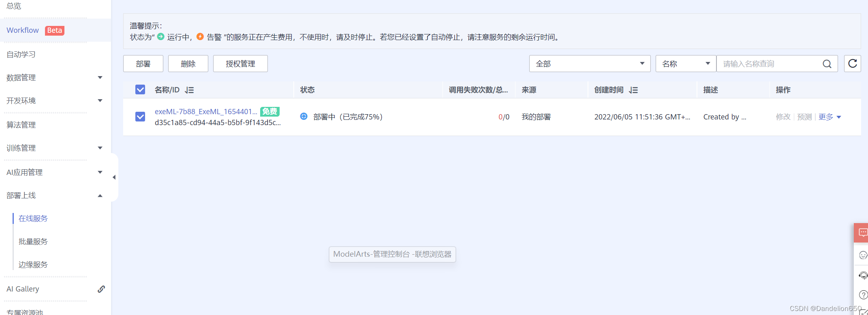Click the refresh list icon button
The height and width of the screenshot is (315, 868).
[x=853, y=64]
